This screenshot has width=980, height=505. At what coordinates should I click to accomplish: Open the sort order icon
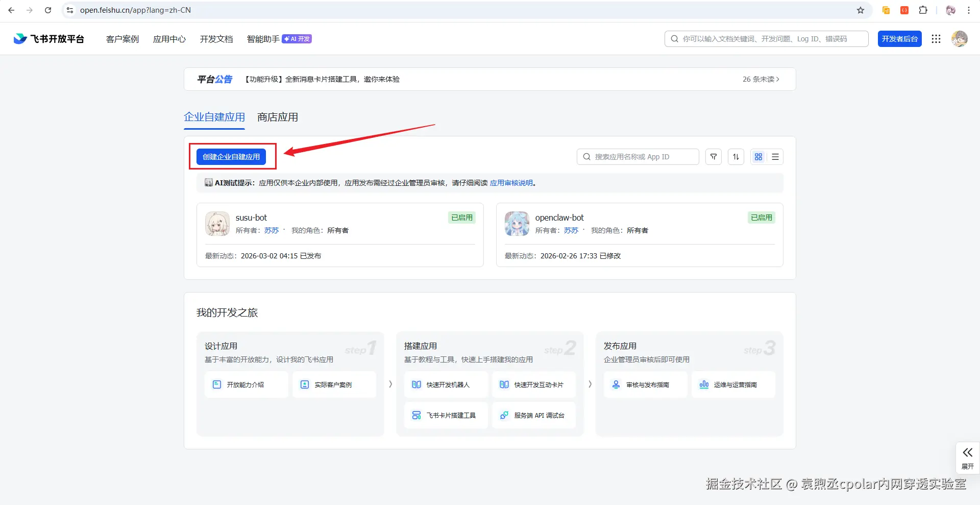point(736,157)
